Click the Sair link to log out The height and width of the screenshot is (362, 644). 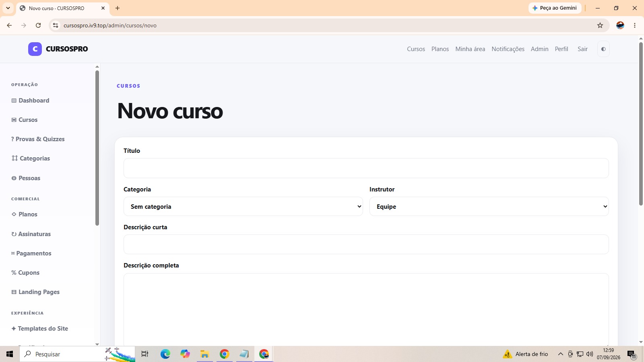tap(582, 49)
